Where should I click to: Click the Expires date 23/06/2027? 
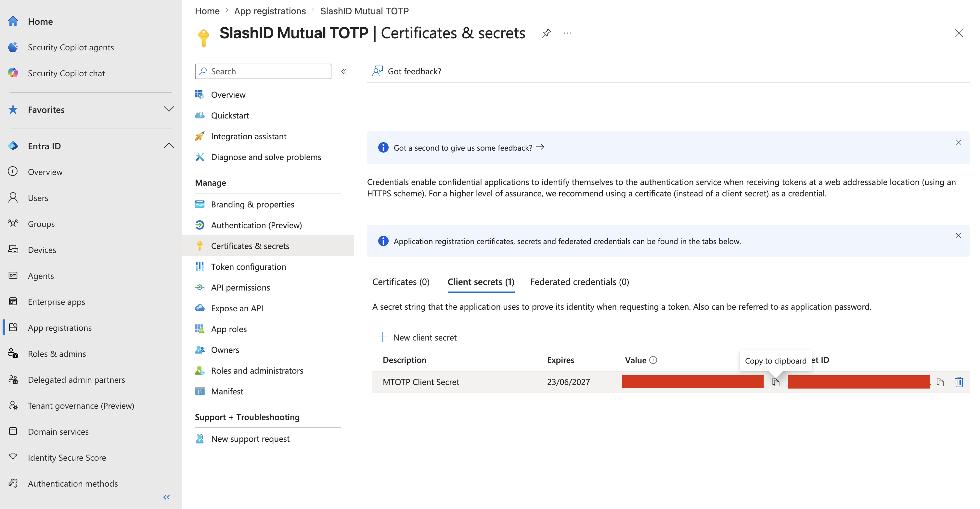568,382
